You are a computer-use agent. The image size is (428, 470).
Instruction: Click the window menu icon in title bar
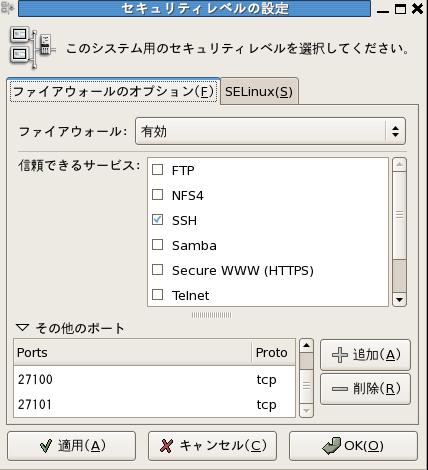pyautogui.click(x=7, y=9)
